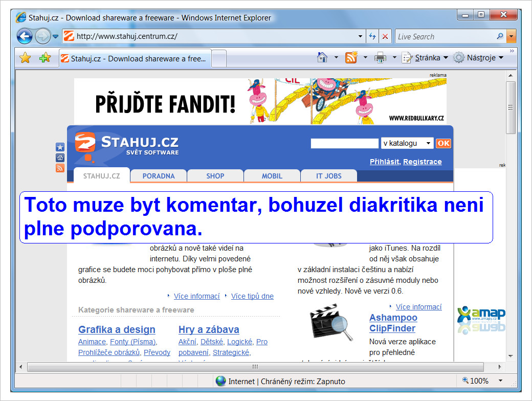Click the Registrace link
The image size is (532, 401).
click(x=423, y=162)
